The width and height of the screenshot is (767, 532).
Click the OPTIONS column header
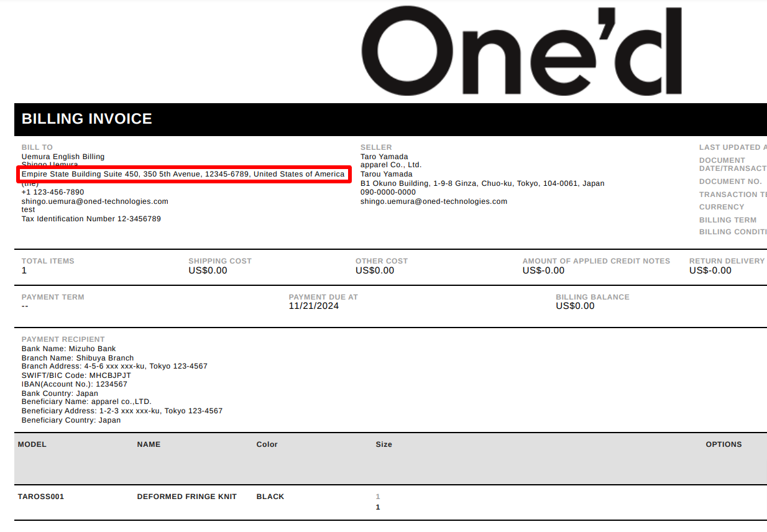pos(724,444)
